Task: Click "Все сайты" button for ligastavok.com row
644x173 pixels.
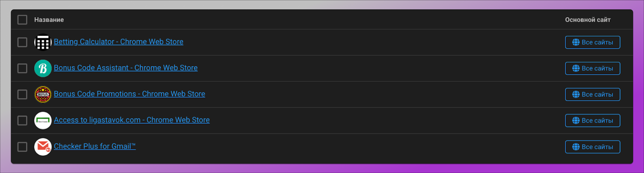Action: (x=592, y=120)
